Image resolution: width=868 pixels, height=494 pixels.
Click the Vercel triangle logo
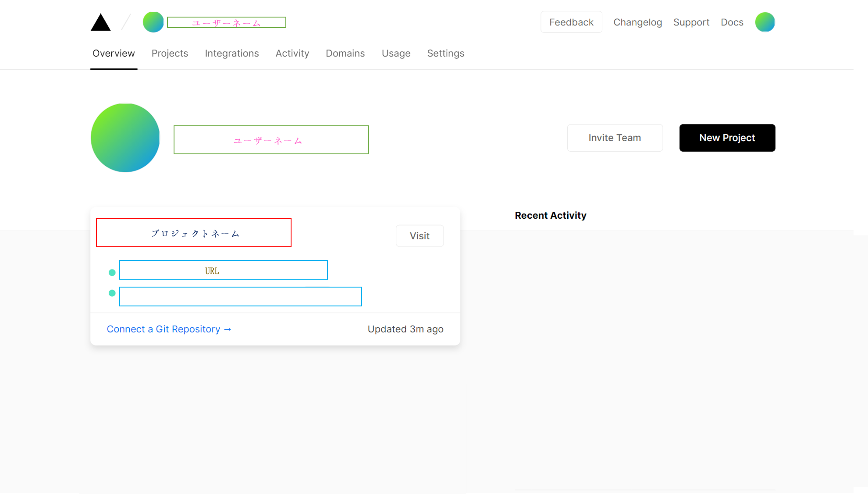tap(100, 22)
